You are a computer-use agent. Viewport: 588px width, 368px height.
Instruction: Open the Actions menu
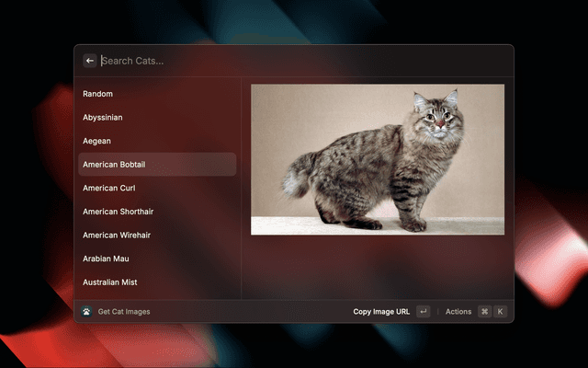click(458, 312)
